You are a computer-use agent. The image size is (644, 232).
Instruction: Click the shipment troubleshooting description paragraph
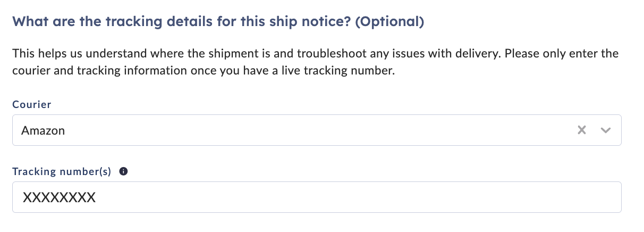tap(316, 62)
